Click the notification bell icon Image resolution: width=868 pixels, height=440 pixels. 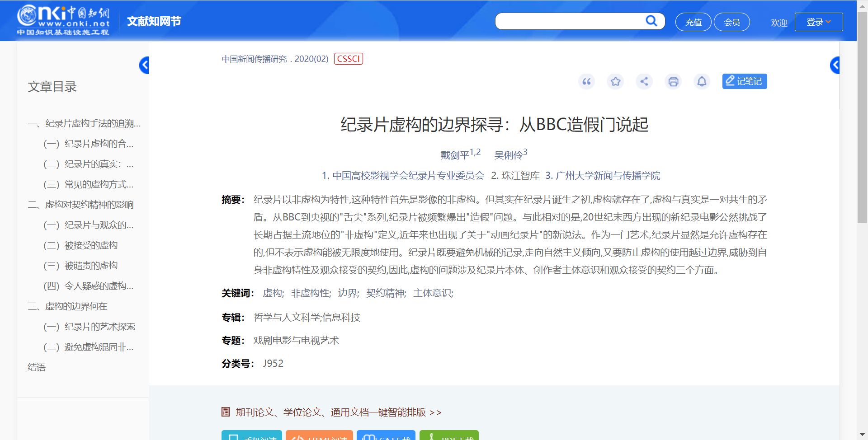point(702,81)
